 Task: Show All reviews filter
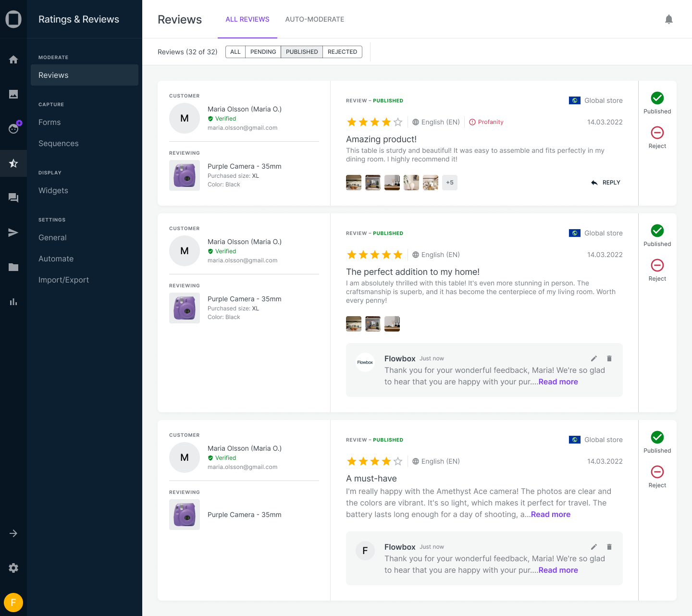235,52
